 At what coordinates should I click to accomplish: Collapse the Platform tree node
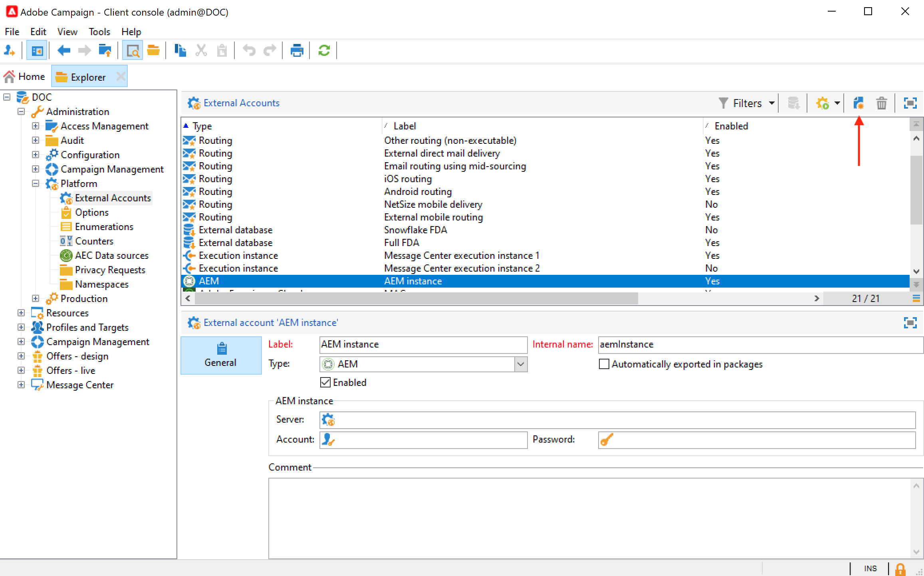[36, 184]
